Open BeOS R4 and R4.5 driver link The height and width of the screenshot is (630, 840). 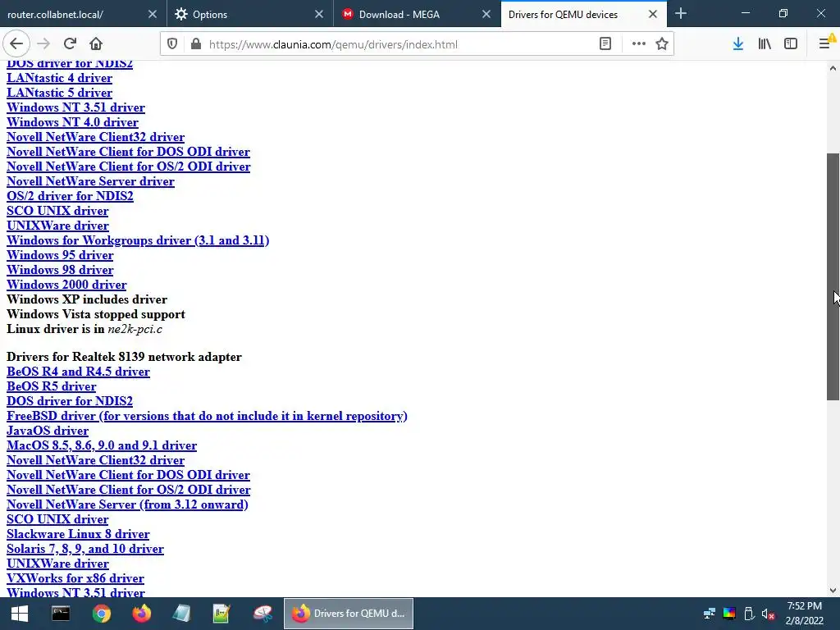click(x=78, y=372)
